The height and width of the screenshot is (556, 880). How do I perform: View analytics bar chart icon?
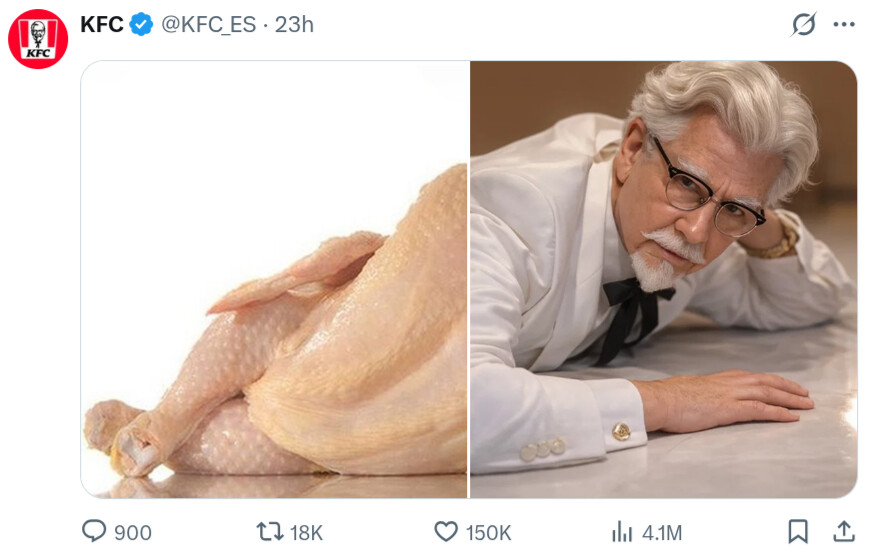[x=621, y=531]
